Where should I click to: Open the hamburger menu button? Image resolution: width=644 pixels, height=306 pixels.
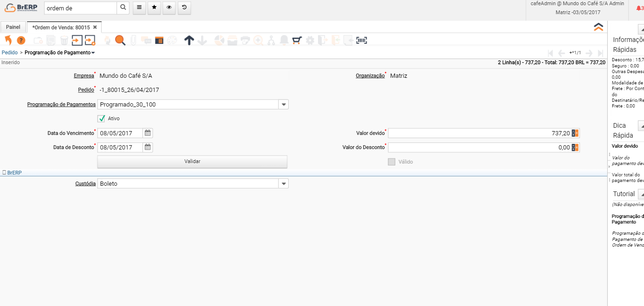click(x=139, y=8)
